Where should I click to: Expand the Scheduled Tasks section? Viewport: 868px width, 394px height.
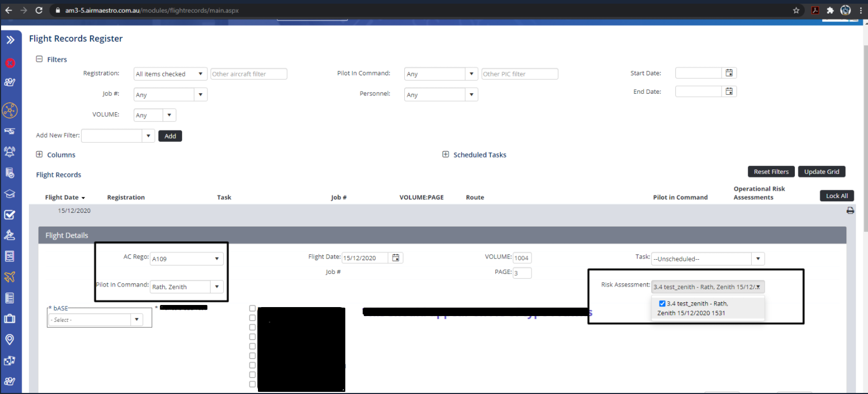tap(446, 154)
